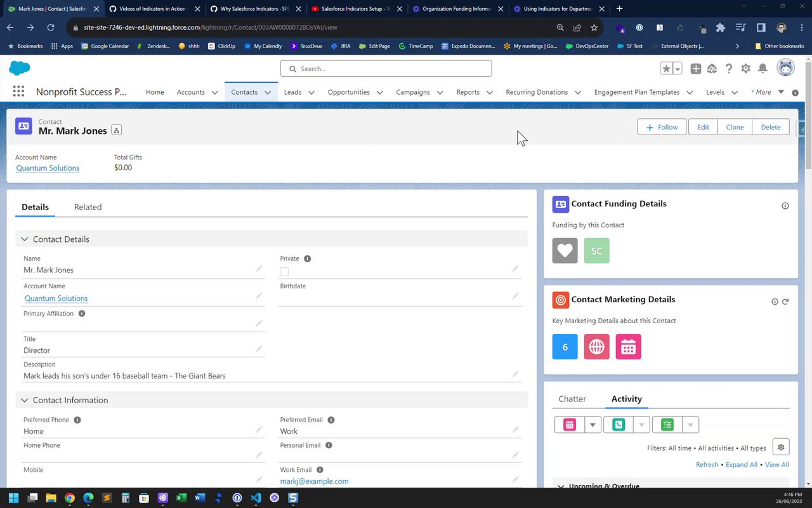Image resolution: width=812 pixels, height=508 pixels.
Task: Click the SC indicator badge
Action: (596, 250)
